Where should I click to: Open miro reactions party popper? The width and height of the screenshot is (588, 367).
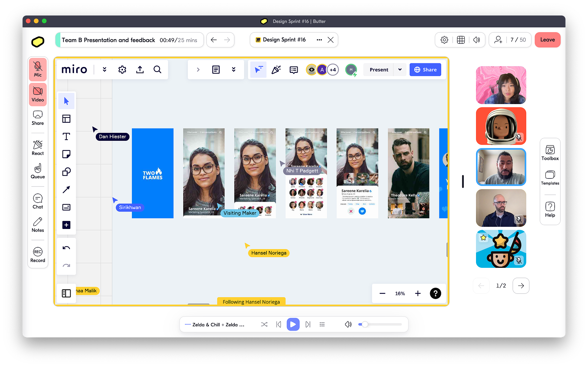(276, 69)
